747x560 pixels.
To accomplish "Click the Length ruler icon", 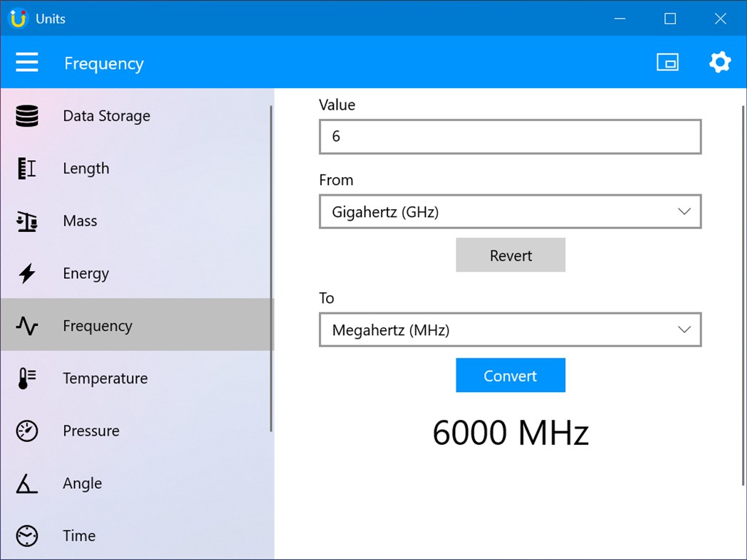I will pyautogui.click(x=26, y=168).
